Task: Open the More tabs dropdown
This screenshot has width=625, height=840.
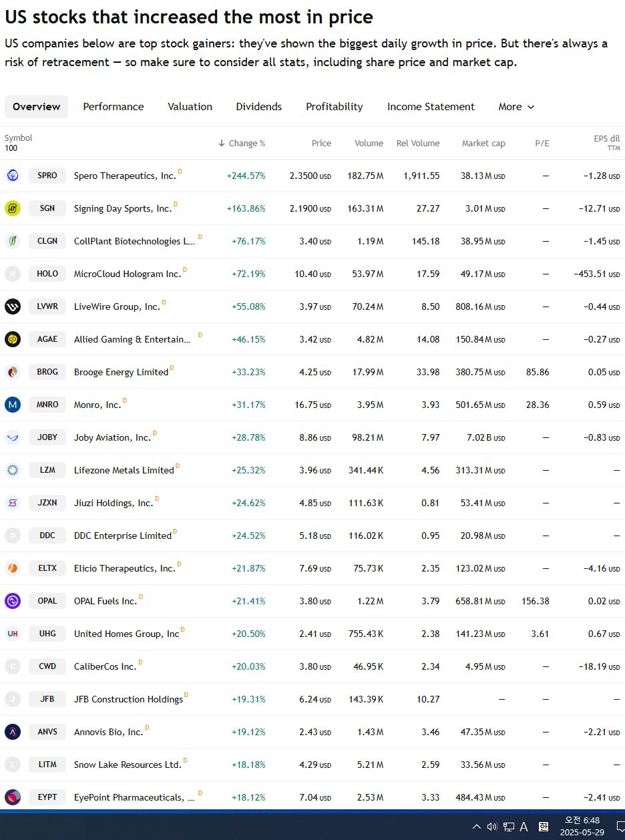Action: point(516,107)
